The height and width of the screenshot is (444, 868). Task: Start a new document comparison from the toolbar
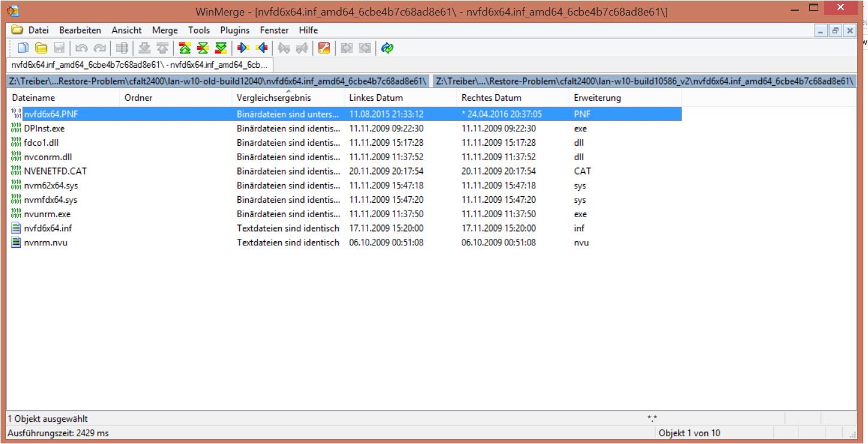coord(22,48)
